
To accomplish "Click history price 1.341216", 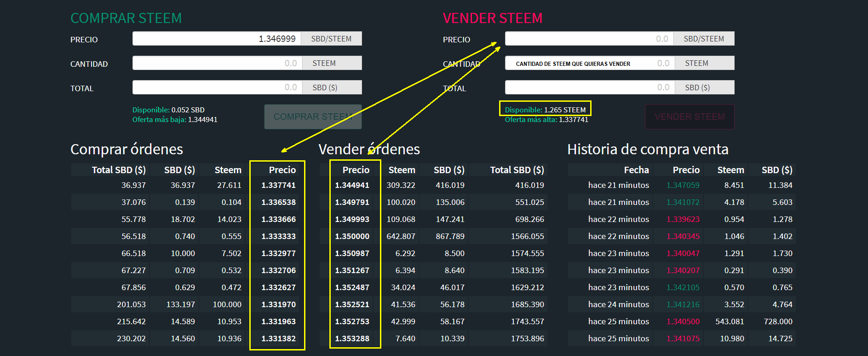I will point(683,304).
